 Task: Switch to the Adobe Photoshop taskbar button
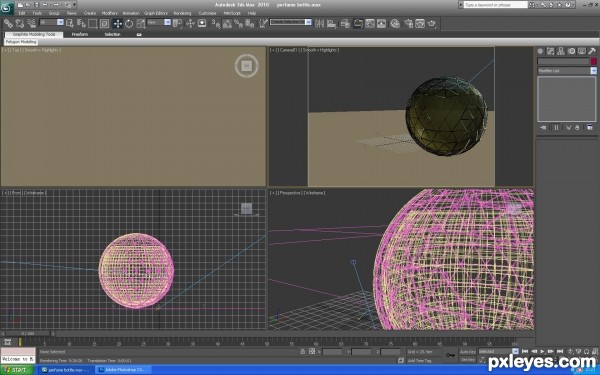coord(122,370)
